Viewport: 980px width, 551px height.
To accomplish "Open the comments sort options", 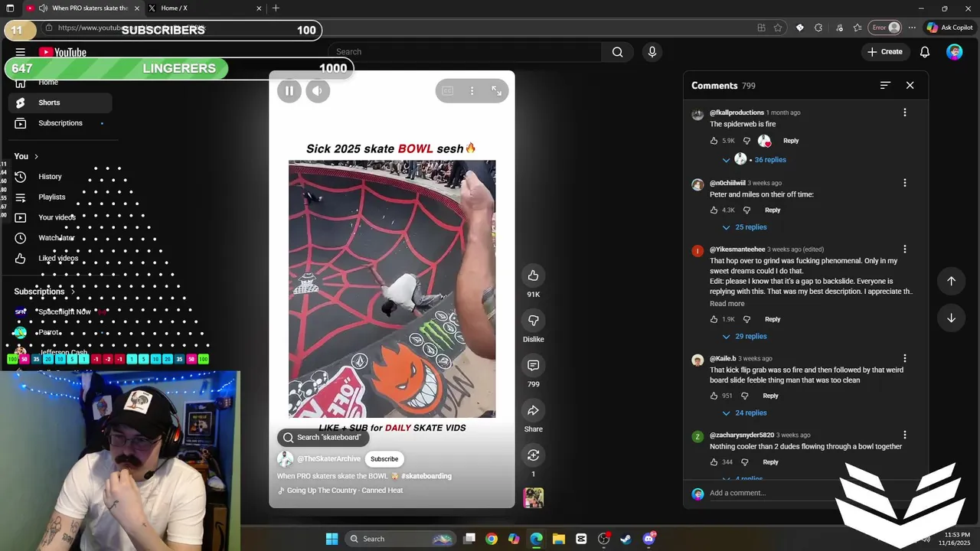I will [x=885, y=85].
